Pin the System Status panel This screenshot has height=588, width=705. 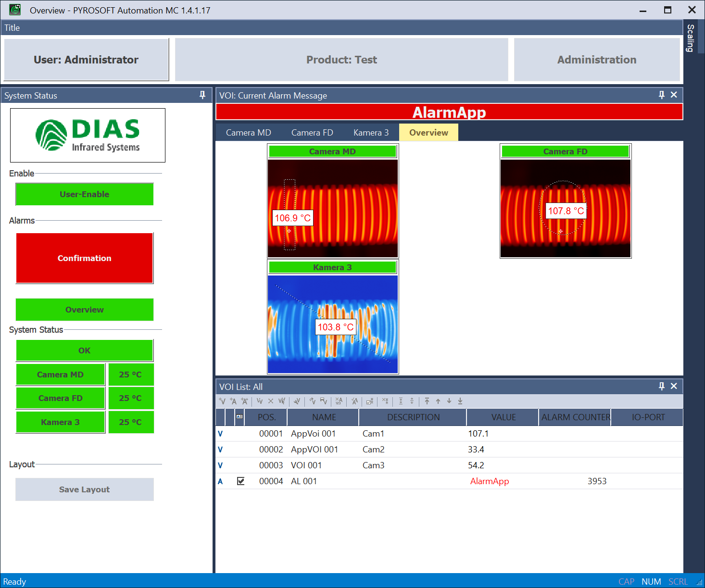[x=201, y=95]
